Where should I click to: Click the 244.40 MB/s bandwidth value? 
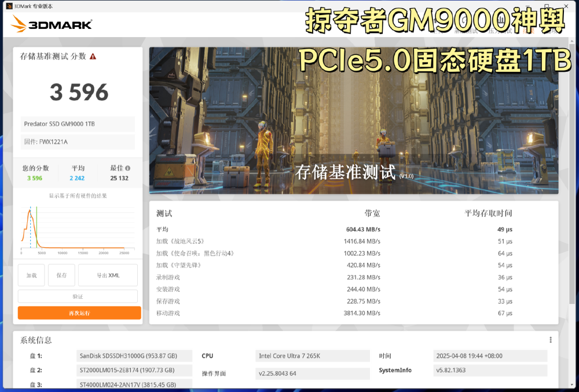pos(364,290)
